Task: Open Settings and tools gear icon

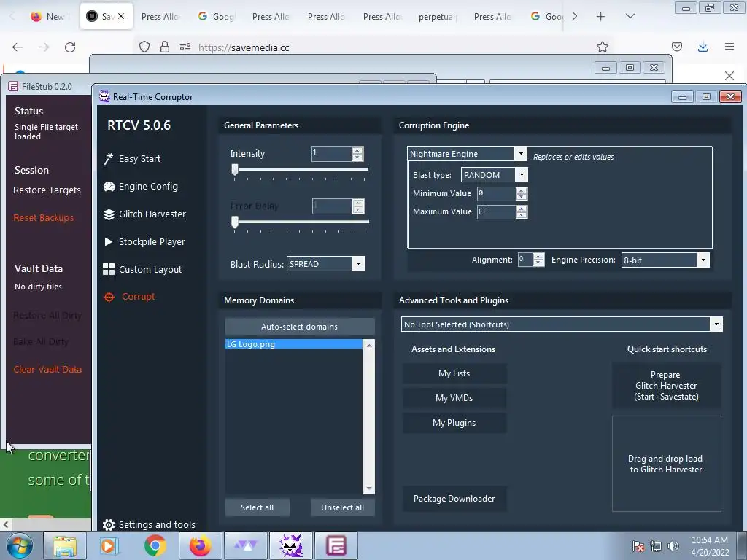Action: pyautogui.click(x=109, y=524)
